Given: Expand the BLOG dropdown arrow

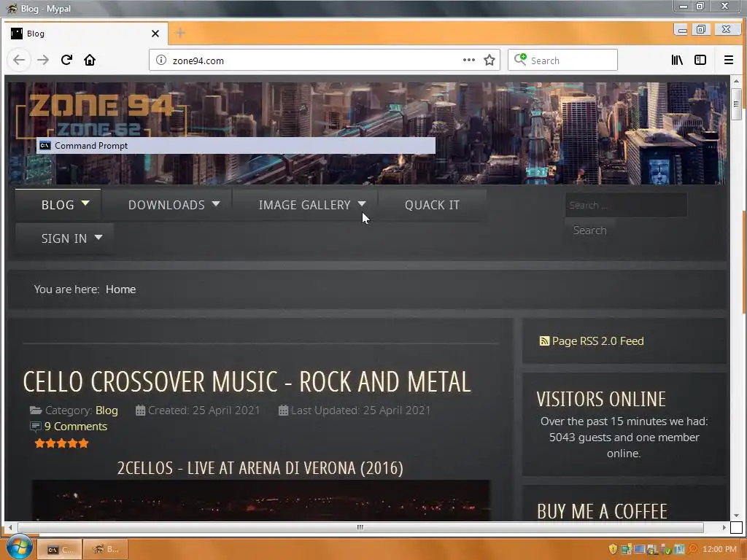Looking at the screenshot, I should pos(85,203).
